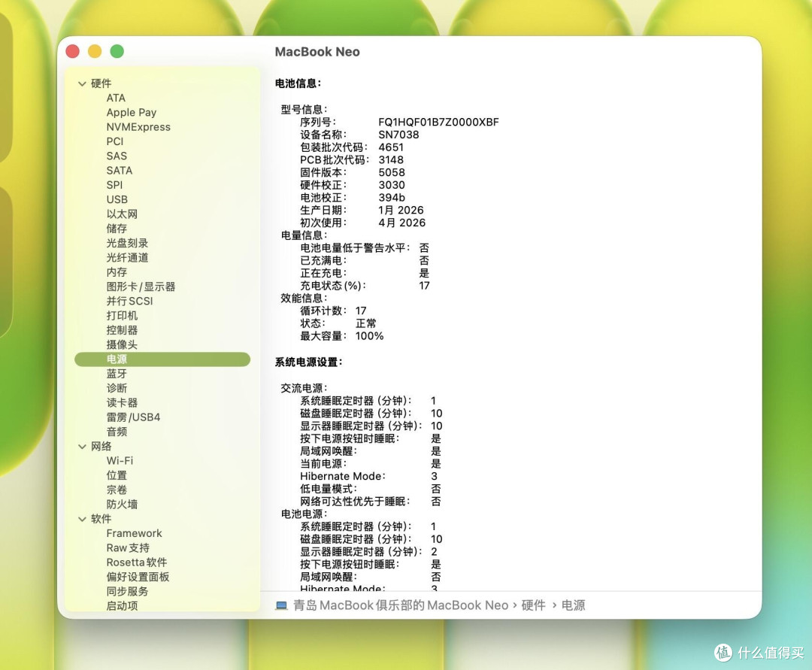Open the 防火墙 entry
Screen dimensions: 812x670
click(122, 504)
